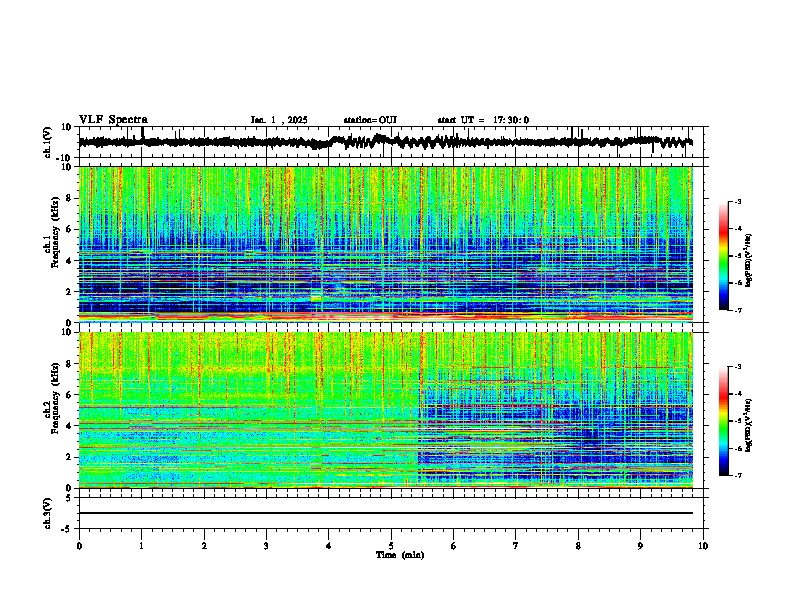792x612 pixels.
Task: Click the 'Time (min)' axis label
Action: click(x=400, y=555)
